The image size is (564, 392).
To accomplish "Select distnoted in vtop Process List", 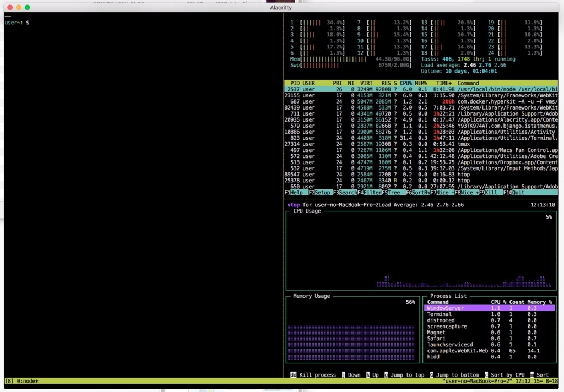I will point(489,320).
